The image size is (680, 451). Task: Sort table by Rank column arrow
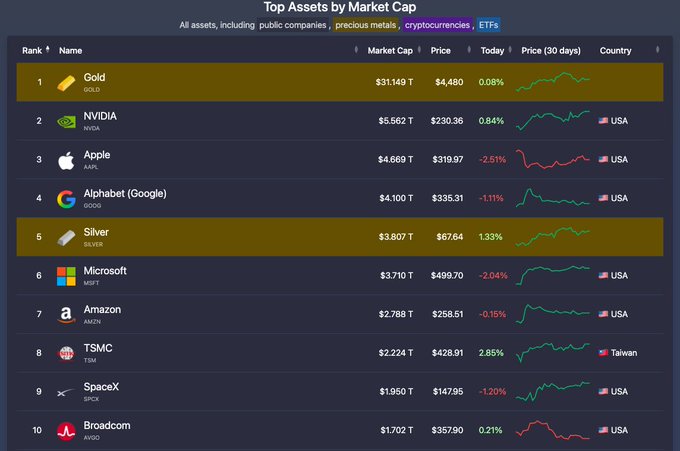(48, 49)
